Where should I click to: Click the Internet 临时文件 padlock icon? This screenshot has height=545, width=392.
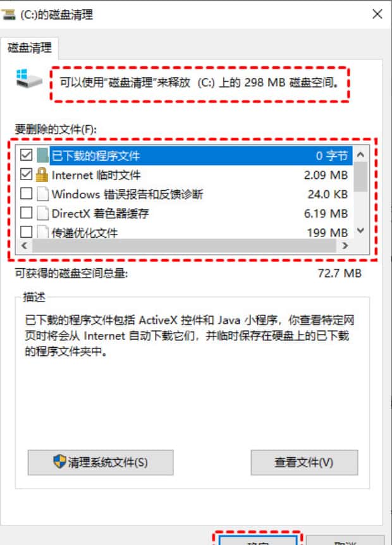tap(42, 175)
